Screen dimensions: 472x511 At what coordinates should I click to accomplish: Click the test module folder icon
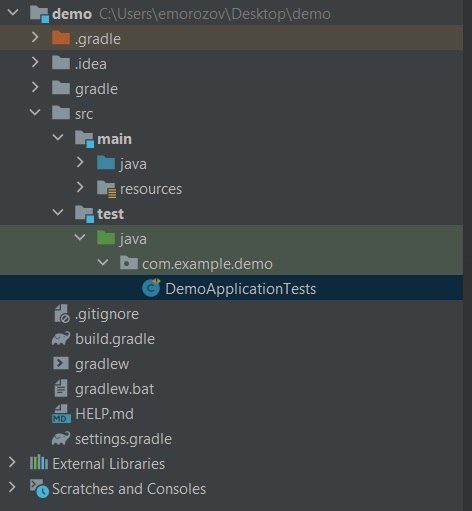tap(84, 214)
